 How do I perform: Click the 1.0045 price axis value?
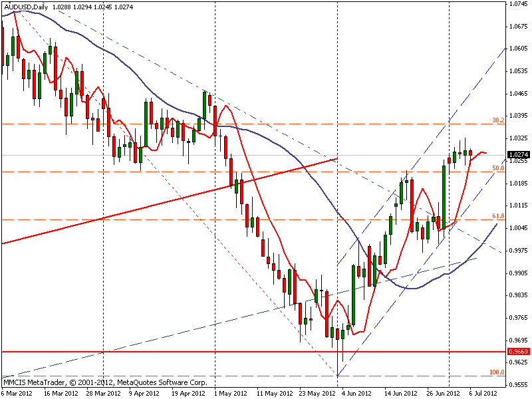pos(519,227)
